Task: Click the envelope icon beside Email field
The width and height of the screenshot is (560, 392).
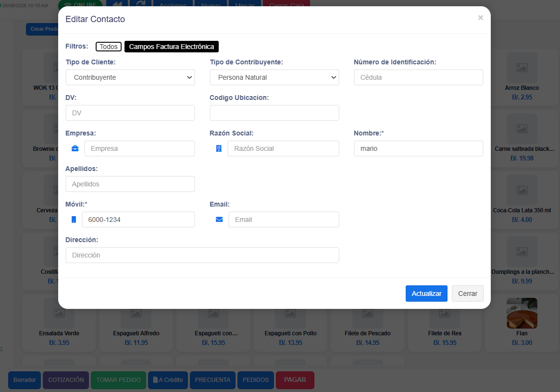Action: pyautogui.click(x=219, y=220)
